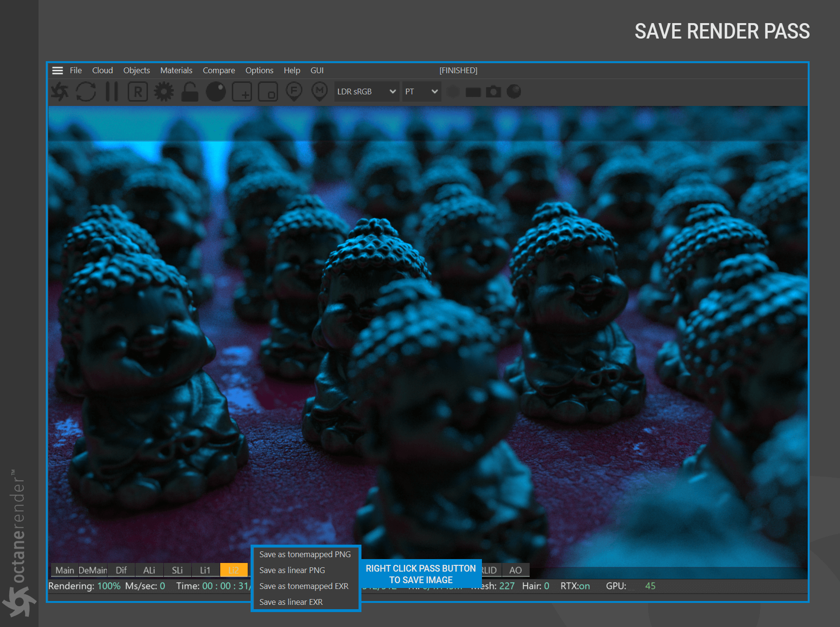Open the Materials menu

(176, 70)
